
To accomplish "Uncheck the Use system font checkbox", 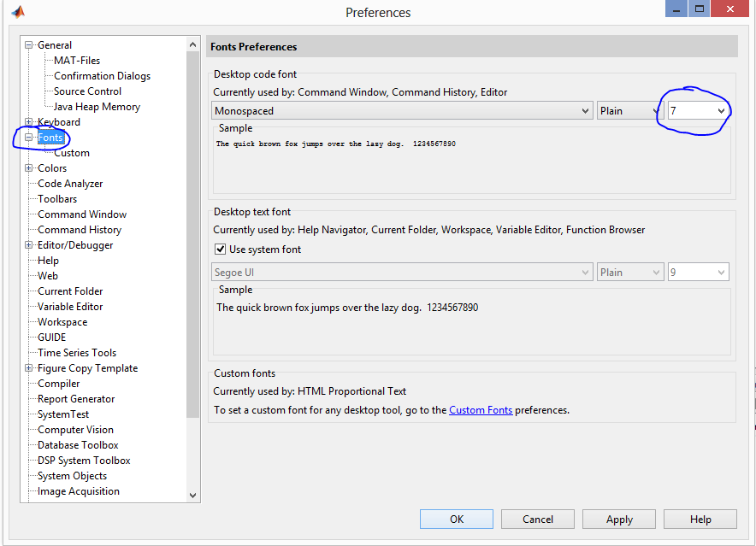I will [220, 250].
